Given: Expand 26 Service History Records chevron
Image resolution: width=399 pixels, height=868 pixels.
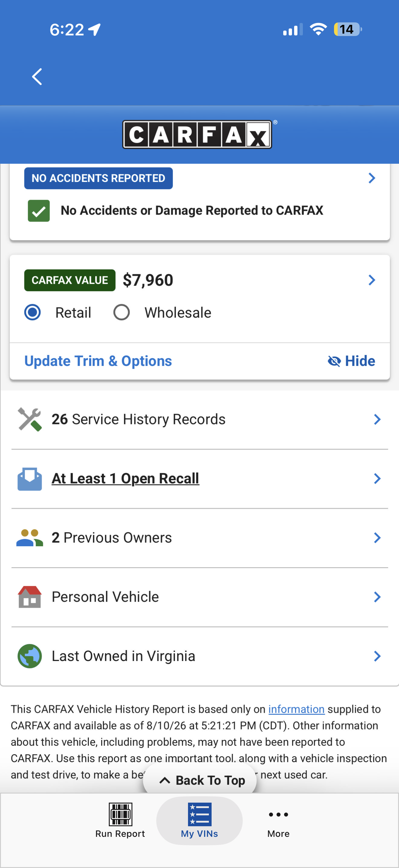Looking at the screenshot, I should click(378, 419).
